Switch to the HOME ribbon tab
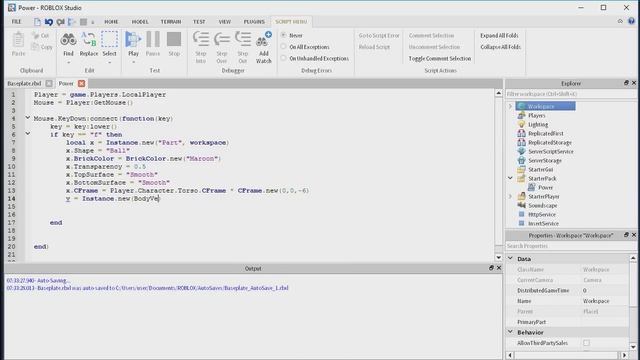640x360 pixels. click(111, 22)
